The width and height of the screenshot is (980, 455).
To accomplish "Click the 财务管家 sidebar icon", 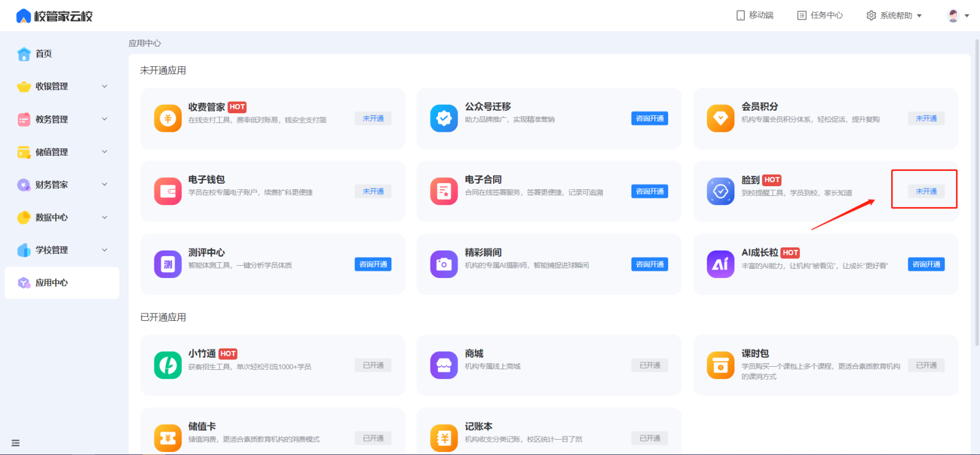I will pyautogui.click(x=24, y=184).
